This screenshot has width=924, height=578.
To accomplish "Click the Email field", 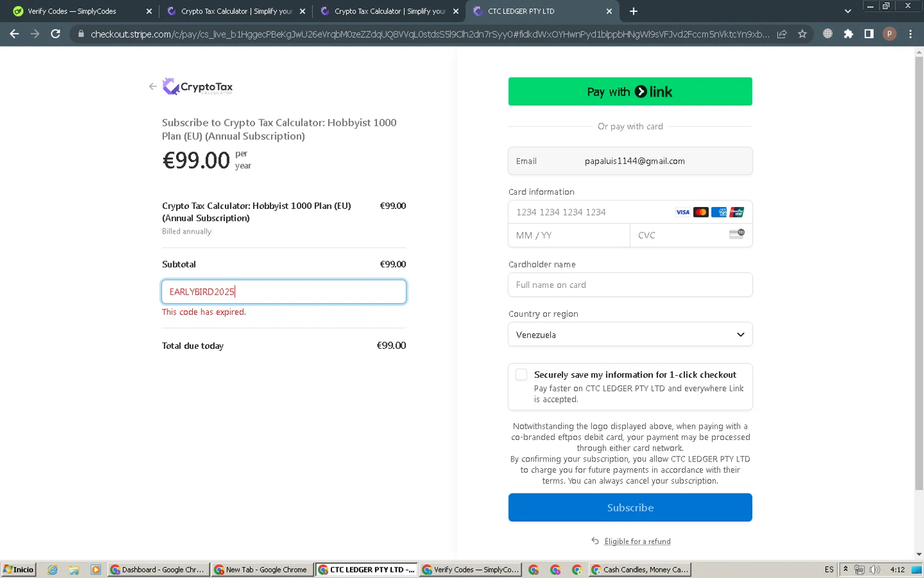I will tap(630, 161).
